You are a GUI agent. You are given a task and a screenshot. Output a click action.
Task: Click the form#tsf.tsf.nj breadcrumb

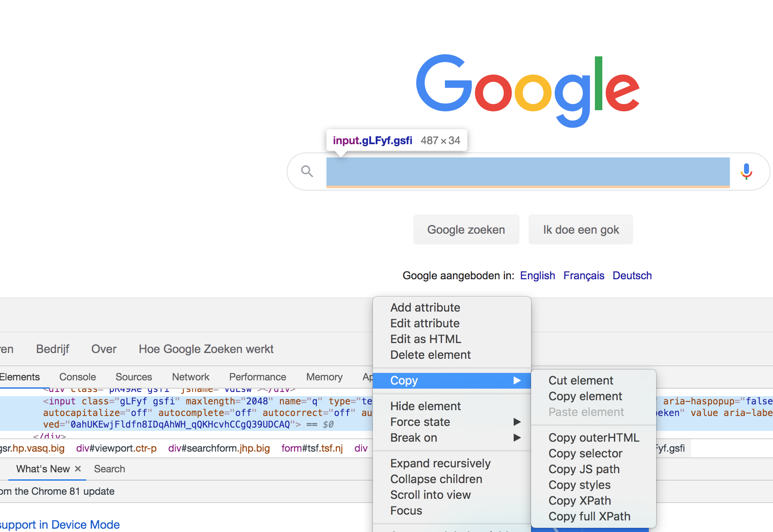(312, 448)
